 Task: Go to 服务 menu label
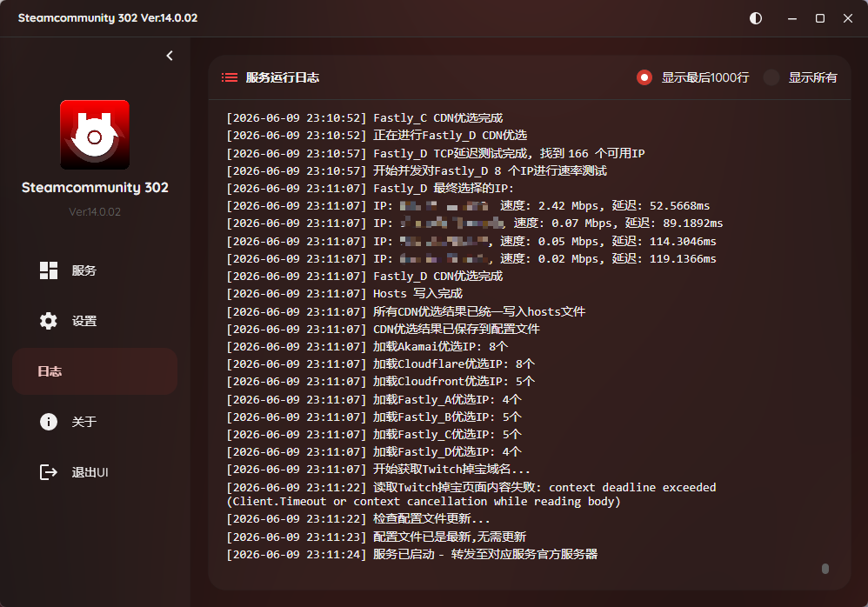coord(84,270)
